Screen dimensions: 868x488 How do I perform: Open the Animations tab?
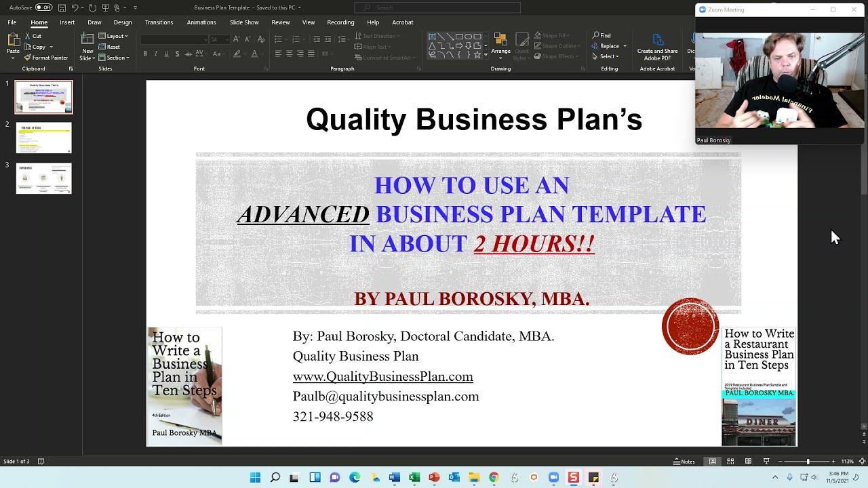click(x=201, y=22)
